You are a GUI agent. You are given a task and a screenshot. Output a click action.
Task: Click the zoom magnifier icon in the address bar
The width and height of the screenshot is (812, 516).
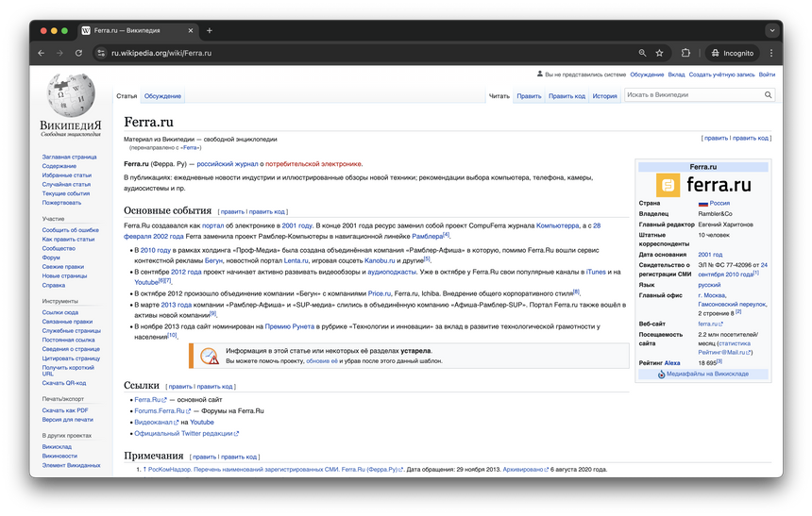(x=642, y=53)
